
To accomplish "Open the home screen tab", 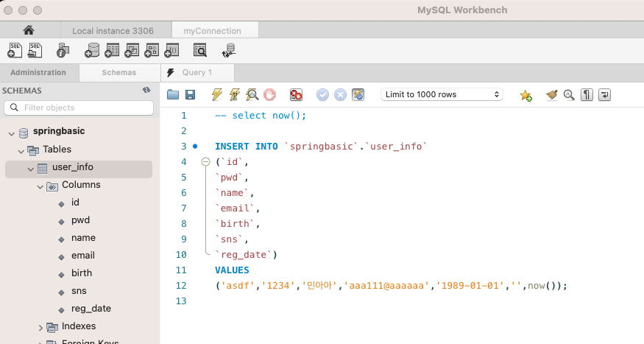I will tap(29, 30).
